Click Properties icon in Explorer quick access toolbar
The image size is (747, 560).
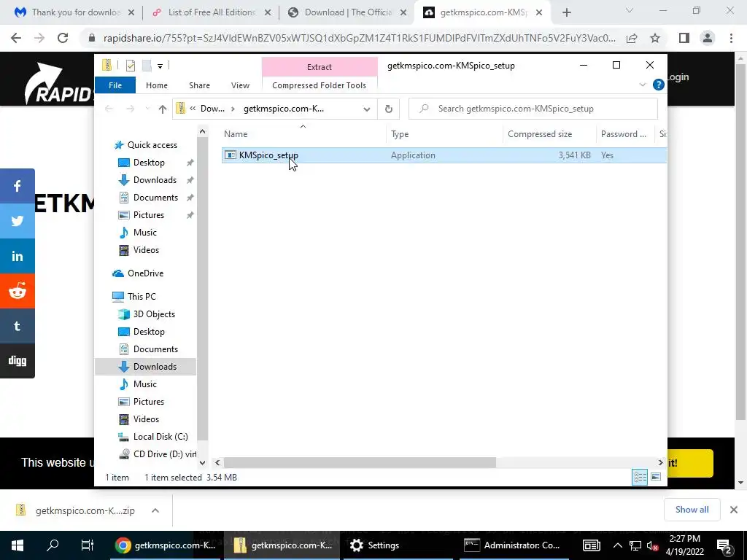130,66
